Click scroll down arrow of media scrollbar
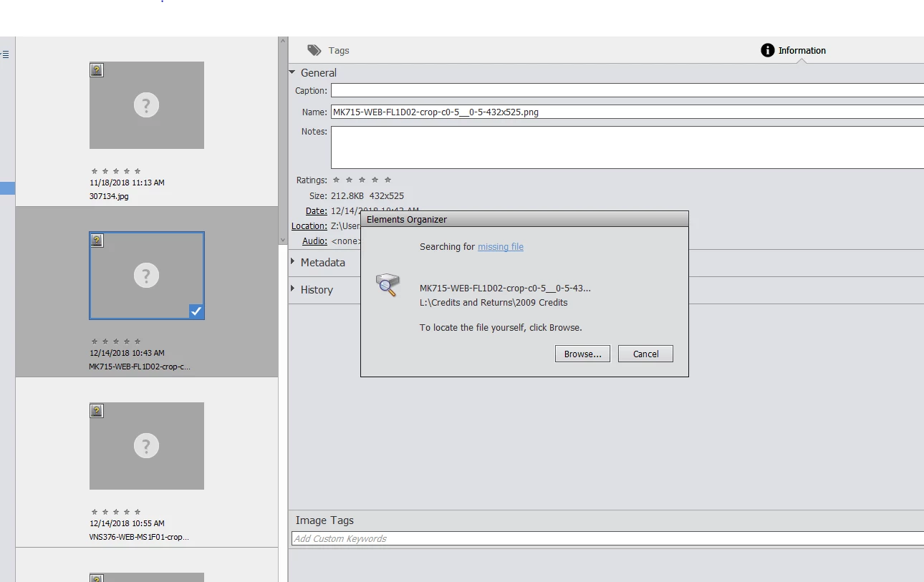This screenshot has height=582, width=924. coord(282,240)
